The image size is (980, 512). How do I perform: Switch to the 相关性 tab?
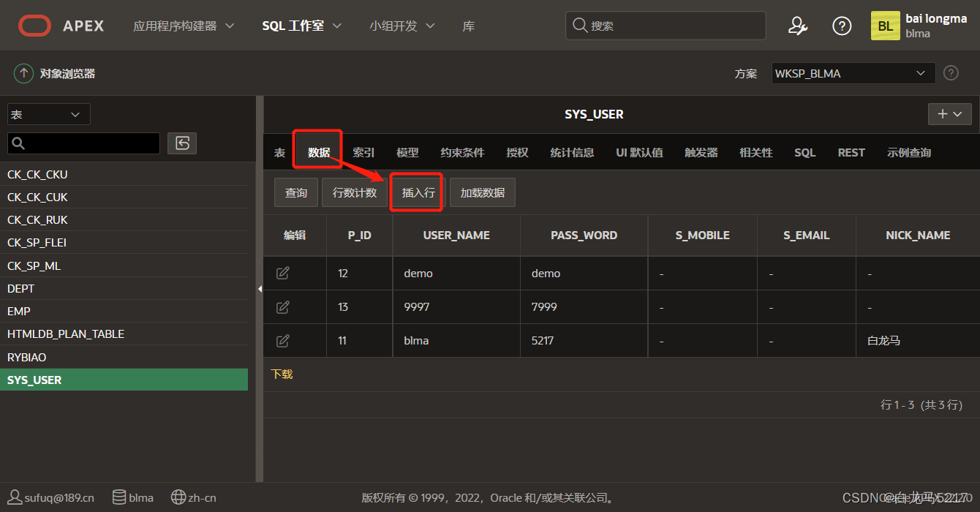756,152
